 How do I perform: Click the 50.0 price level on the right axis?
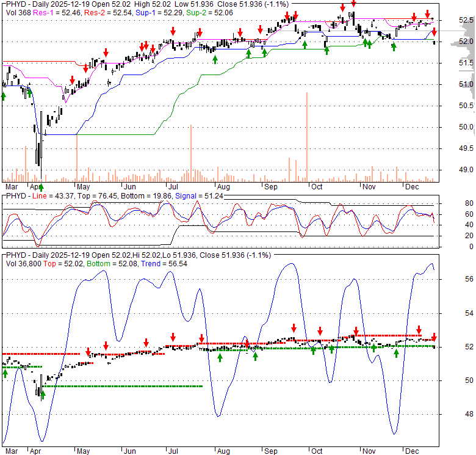click(467, 127)
